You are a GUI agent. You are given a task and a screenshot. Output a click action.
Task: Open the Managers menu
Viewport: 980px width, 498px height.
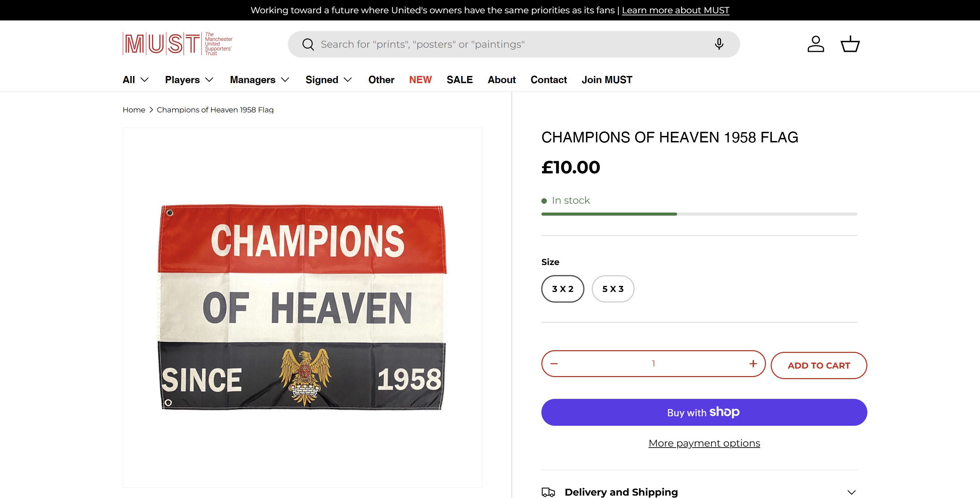click(259, 80)
